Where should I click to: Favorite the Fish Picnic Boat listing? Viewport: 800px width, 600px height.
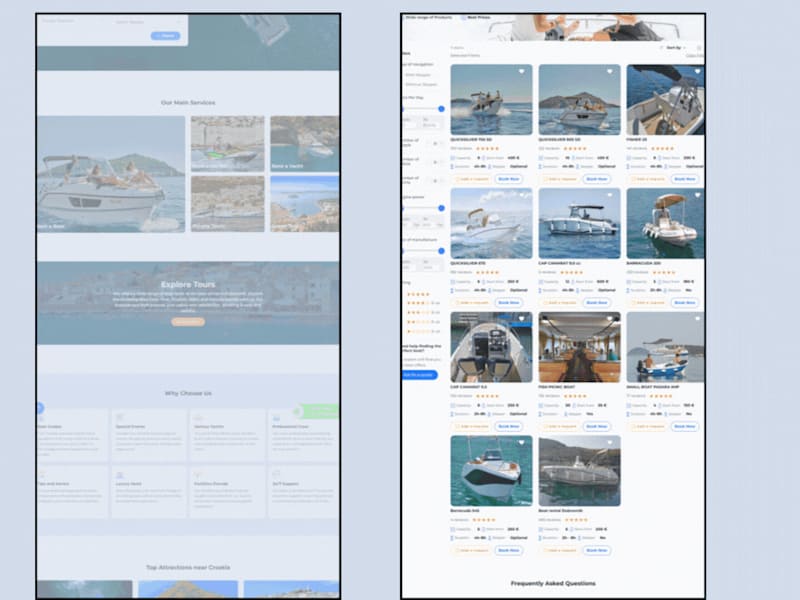click(610, 318)
